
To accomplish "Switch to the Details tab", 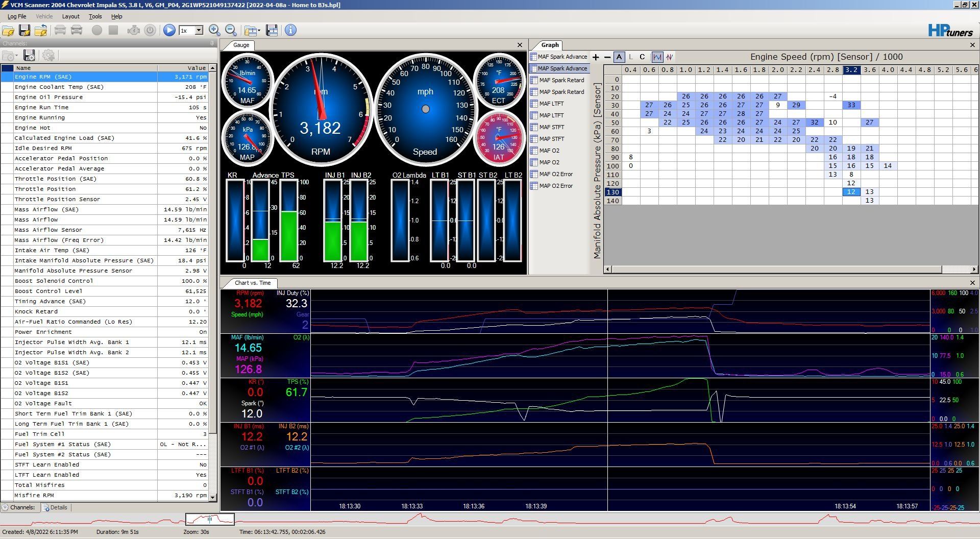I will (55, 507).
